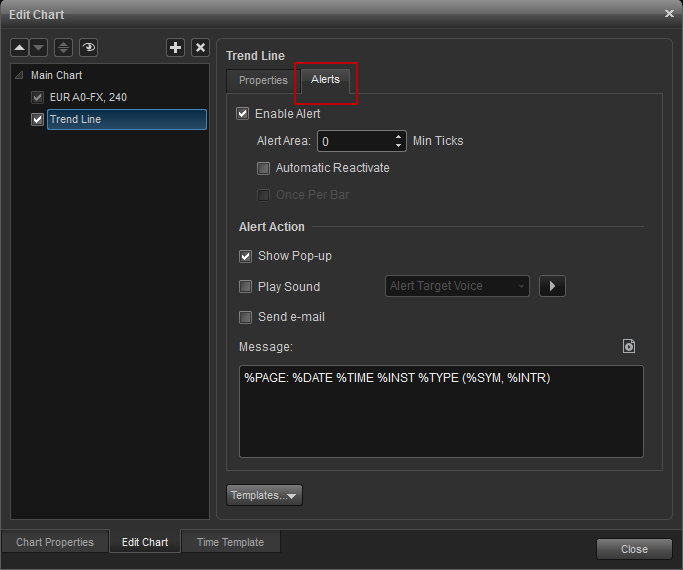Toggle visibility with the eye icon
The image size is (683, 570).
coord(89,47)
